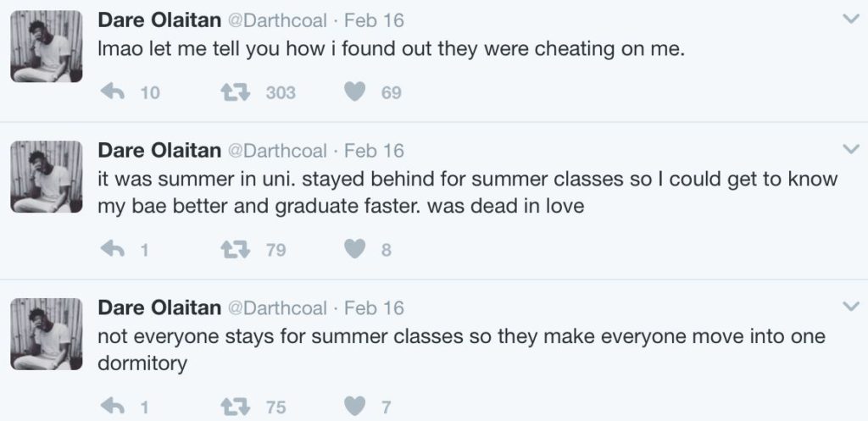Click the avatar on the first tweet
868x421 pixels.
(x=46, y=47)
